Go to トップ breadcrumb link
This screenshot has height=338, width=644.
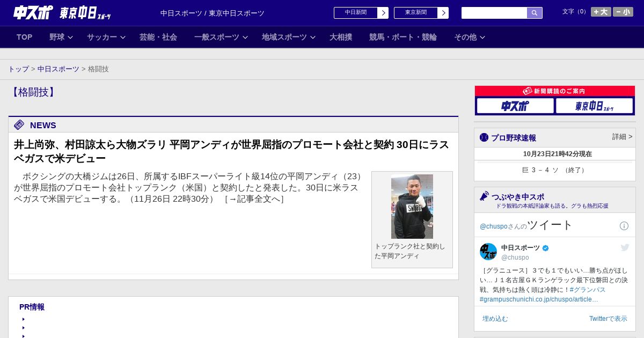click(x=19, y=69)
